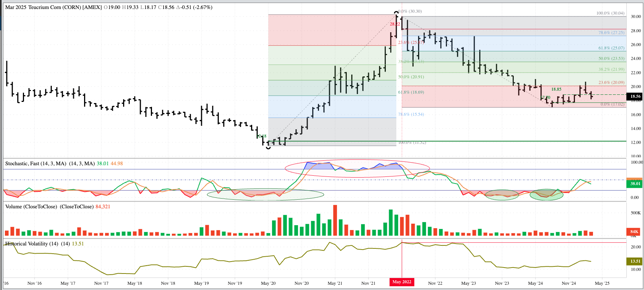Image resolution: width=644 pixels, height=290 pixels.
Task: Open the Historical Volatility (14) indicator label
Action: point(32,244)
